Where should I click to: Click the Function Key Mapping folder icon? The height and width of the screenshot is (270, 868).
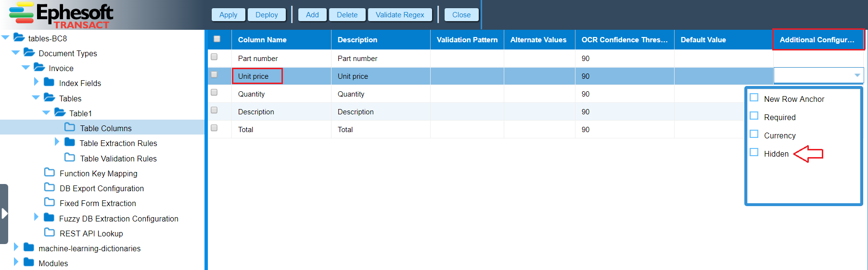[50, 172]
